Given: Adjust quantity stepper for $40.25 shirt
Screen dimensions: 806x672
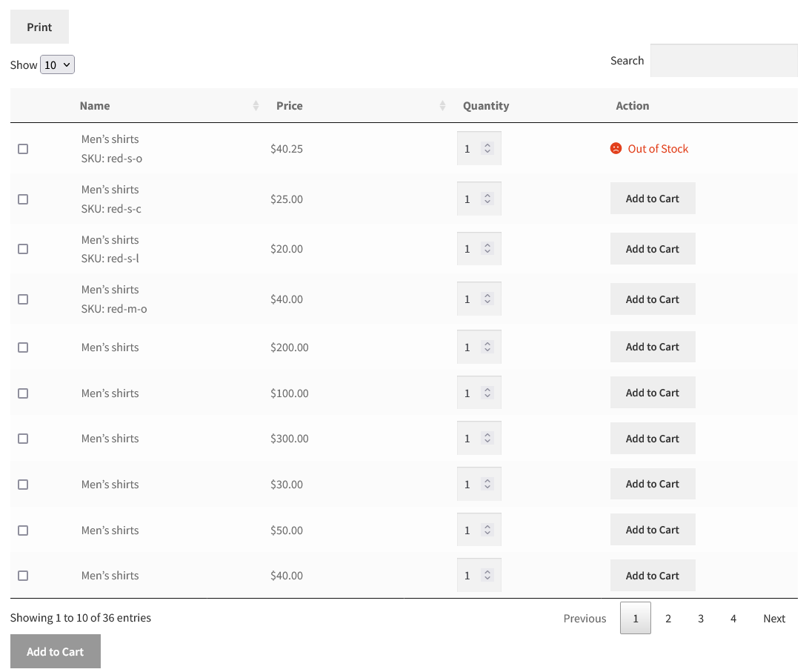Looking at the screenshot, I should (x=487, y=149).
